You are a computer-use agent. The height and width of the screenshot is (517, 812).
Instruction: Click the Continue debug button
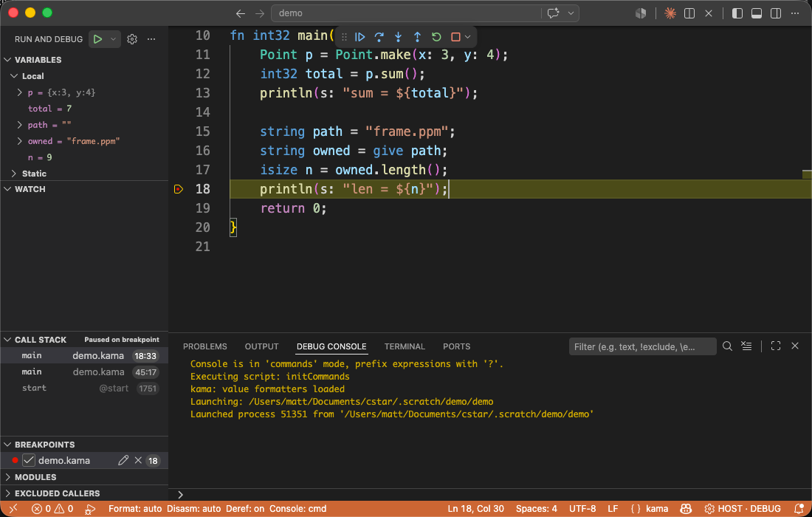(360, 37)
